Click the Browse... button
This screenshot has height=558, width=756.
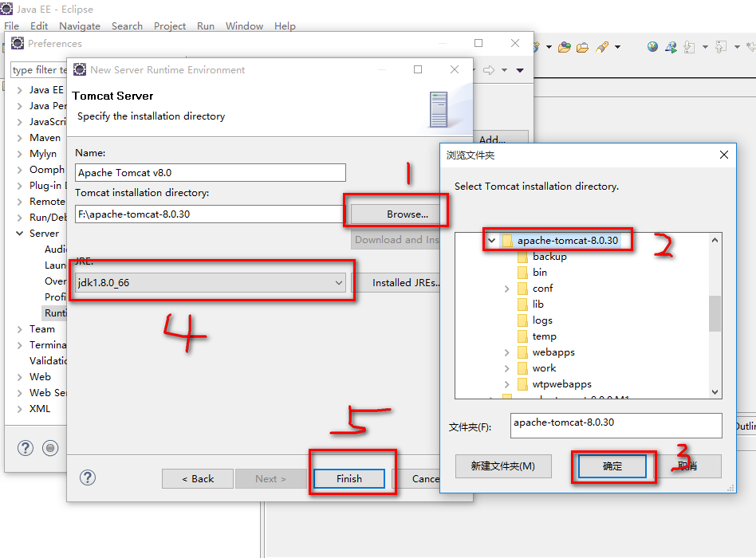coord(396,214)
